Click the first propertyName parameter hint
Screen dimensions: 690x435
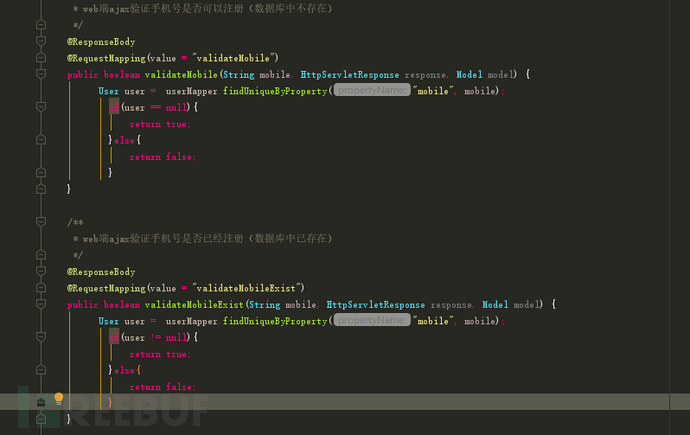point(372,90)
